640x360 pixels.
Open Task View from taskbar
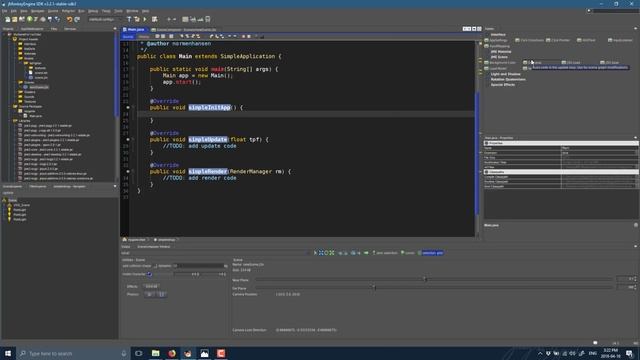pyautogui.click(x=139, y=353)
